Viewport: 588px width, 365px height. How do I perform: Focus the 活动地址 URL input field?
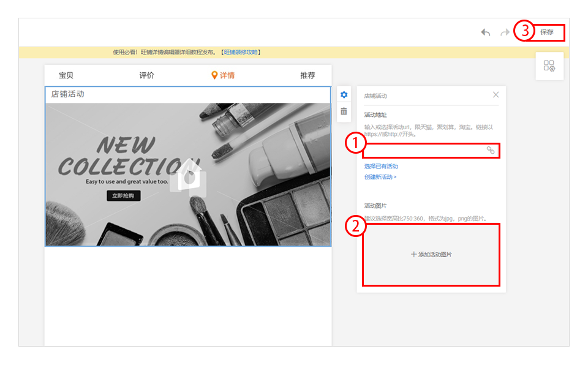click(423, 150)
